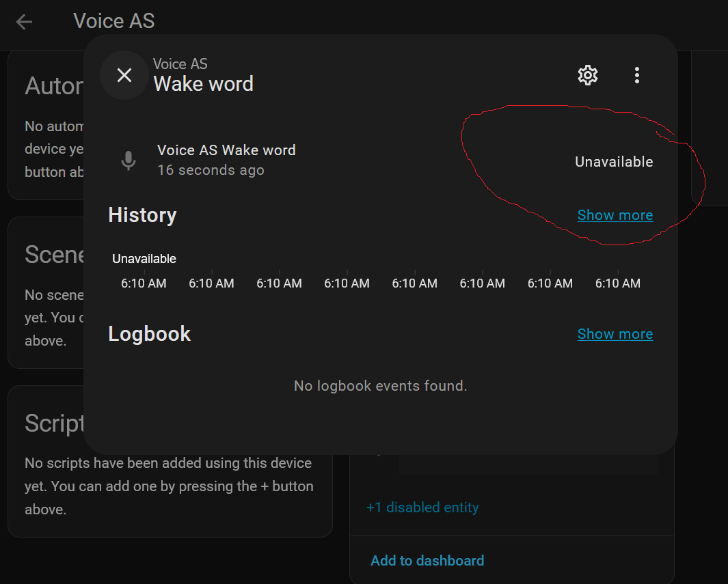Show more in the Logbook section
Image resolution: width=728 pixels, height=584 pixels.
(615, 334)
